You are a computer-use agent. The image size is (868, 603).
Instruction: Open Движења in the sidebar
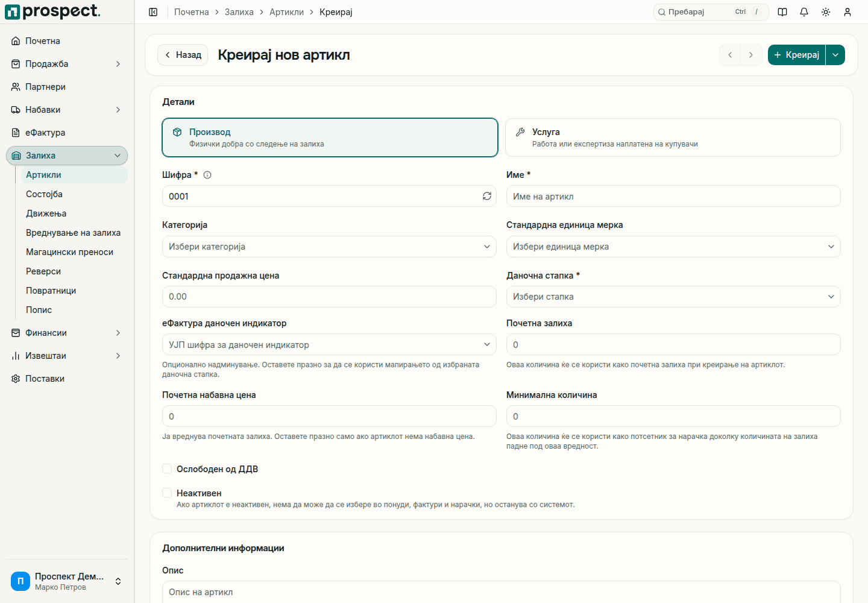(74, 213)
